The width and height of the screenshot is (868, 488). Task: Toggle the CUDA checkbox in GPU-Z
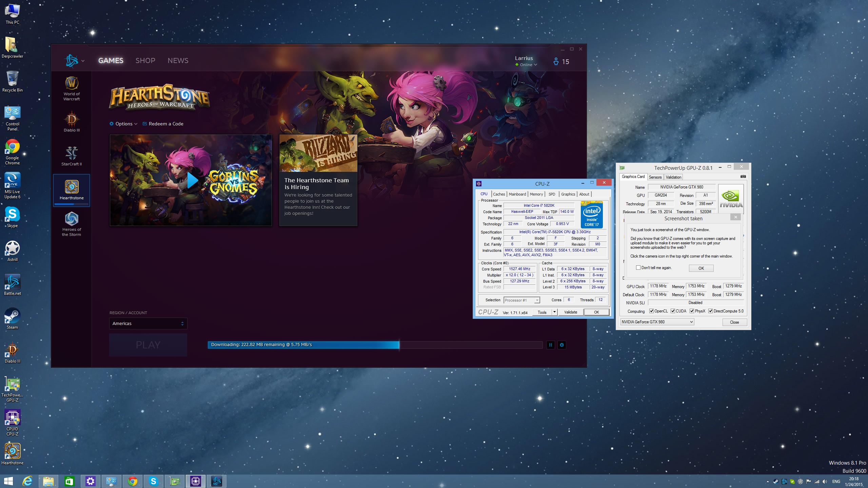click(x=673, y=311)
